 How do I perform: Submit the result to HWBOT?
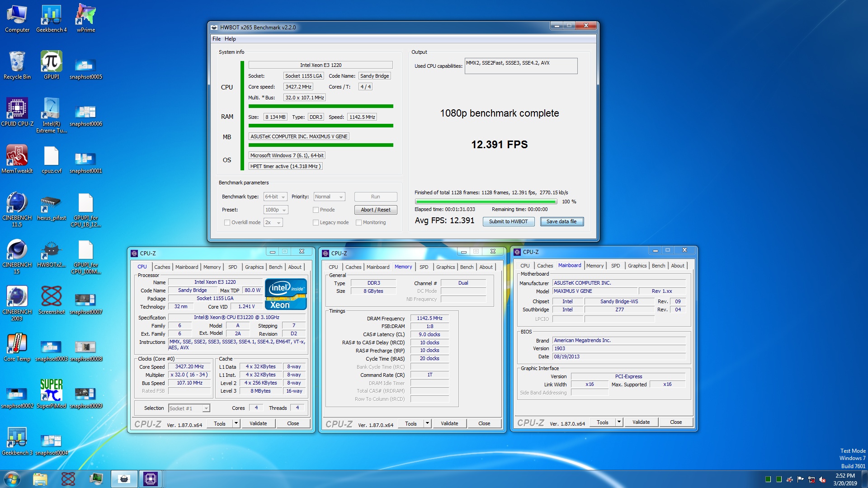[x=508, y=221]
